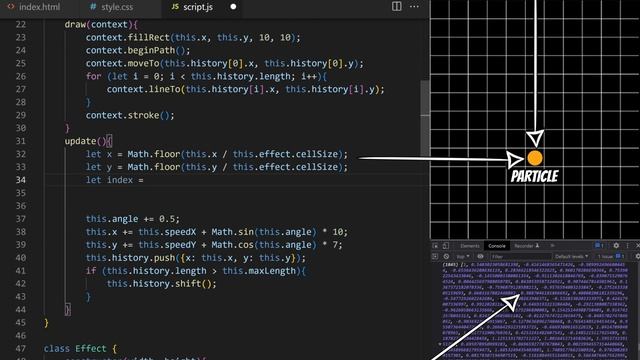Click the 'context.fillRect' code line
Image resolution: width=640 pixels, height=360 pixels.
pos(193,38)
